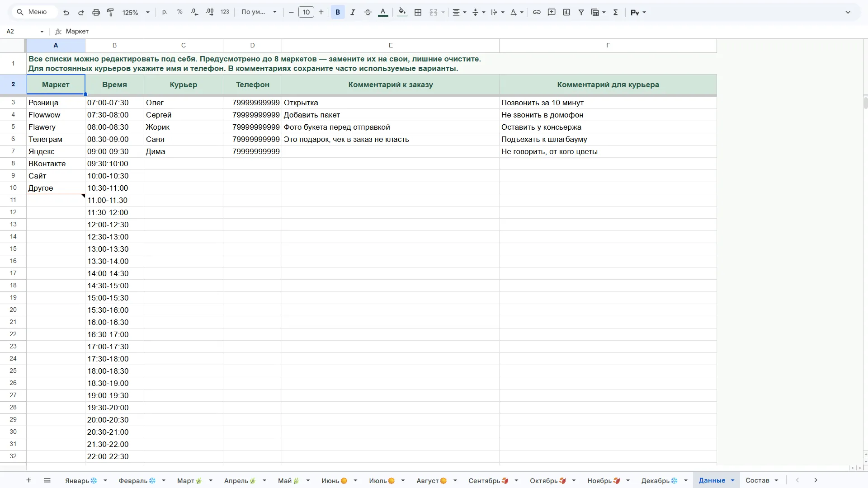Apply currency format with р. button

(165, 12)
